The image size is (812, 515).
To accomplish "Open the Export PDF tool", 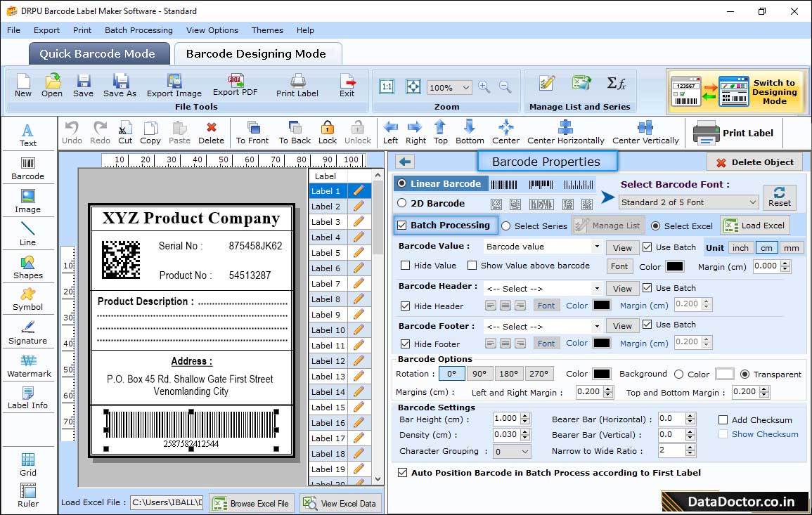I will (x=236, y=84).
